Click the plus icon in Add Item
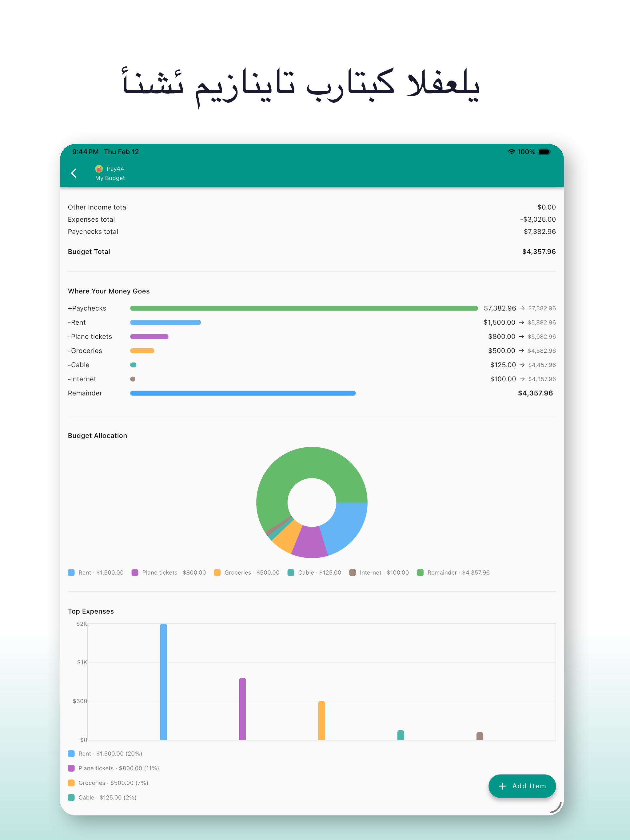 (502, 786)
